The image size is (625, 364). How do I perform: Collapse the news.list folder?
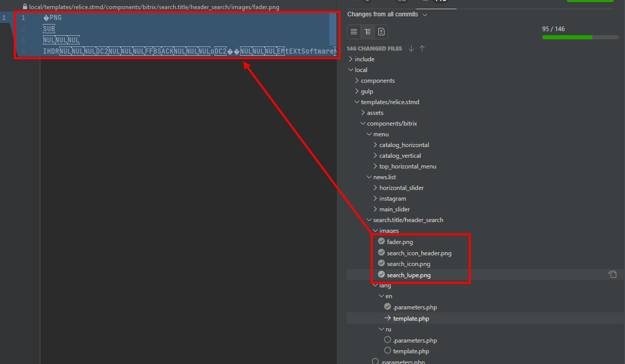tap(369, 177)
